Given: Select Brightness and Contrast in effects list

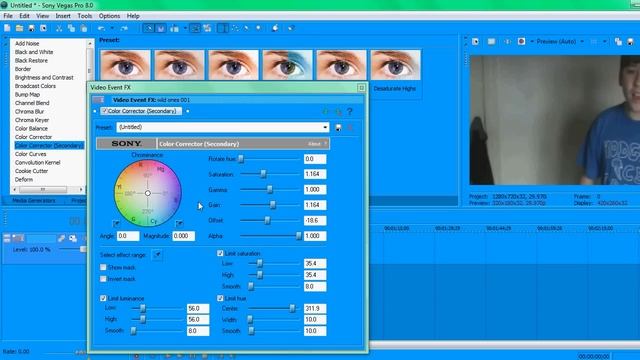Looking at the screenshot, I should click(x=44, y=77).
